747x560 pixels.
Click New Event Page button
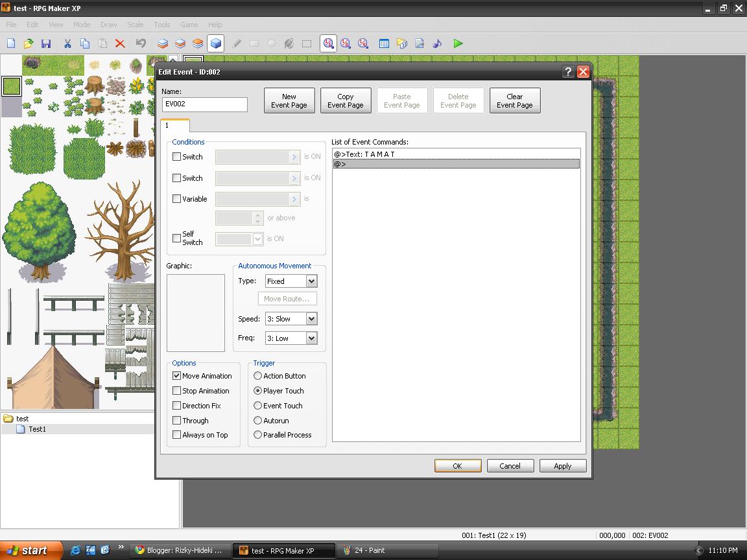tap(289, 100)
